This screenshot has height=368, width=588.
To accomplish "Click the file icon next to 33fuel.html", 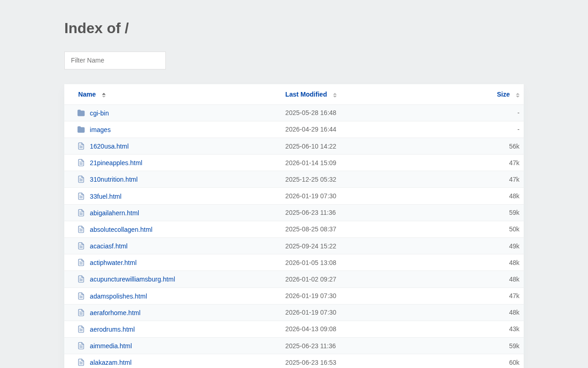I will 81,196.
